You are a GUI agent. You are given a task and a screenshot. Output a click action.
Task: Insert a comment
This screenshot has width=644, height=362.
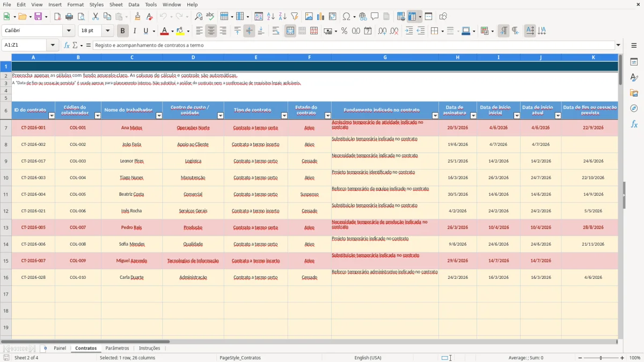tap(375, 17)
